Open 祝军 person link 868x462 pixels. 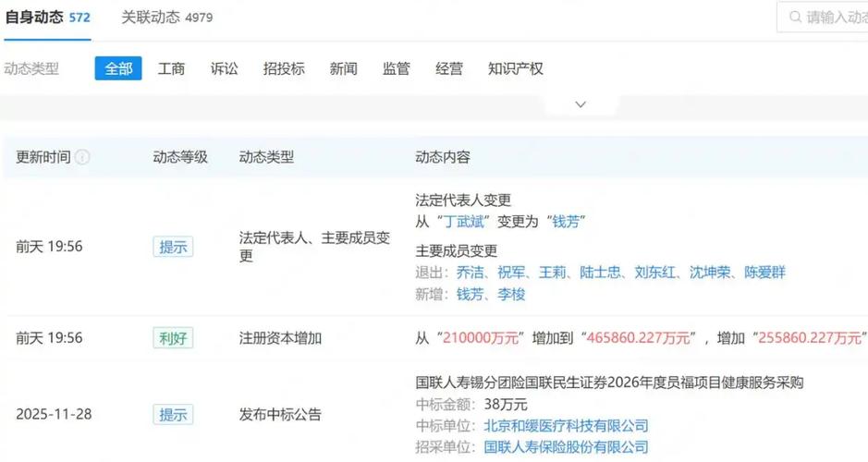coord(511,273)
